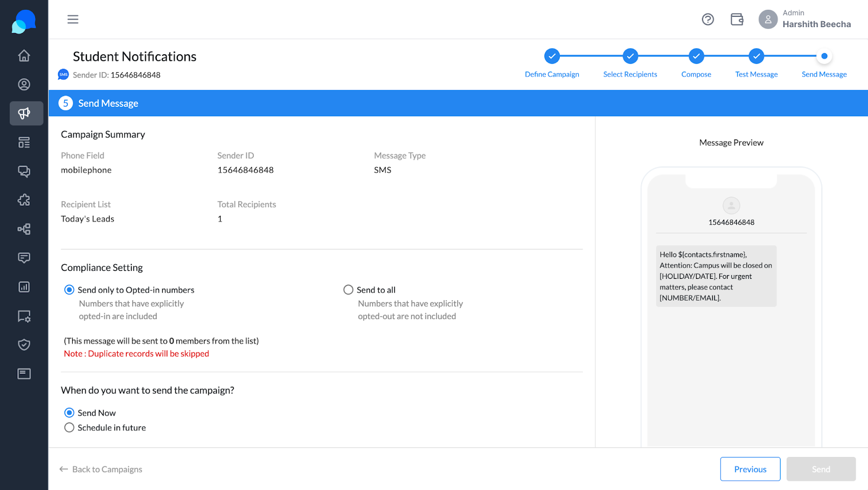Open the templates layout sidebar icon
The width and height of the screenshot is (868, 490).
pyautogui.click(x=24, y=142)
